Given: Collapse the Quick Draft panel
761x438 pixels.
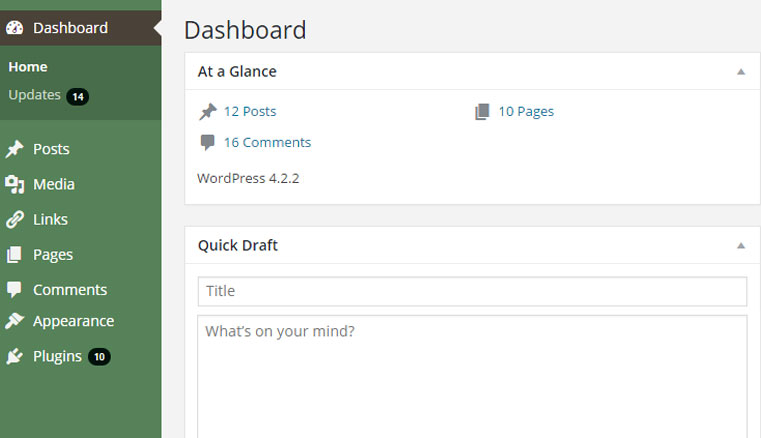Looking at the screenshot, I should [741, 246].
